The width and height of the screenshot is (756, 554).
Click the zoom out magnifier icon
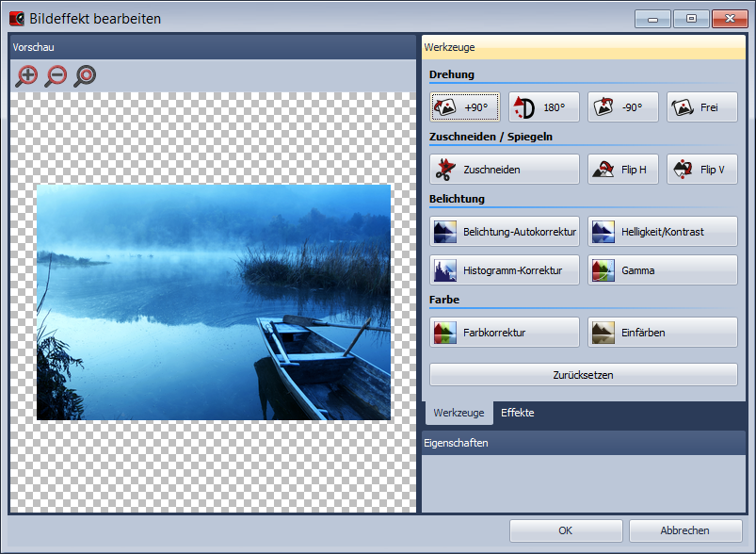[x=55, y=76]
